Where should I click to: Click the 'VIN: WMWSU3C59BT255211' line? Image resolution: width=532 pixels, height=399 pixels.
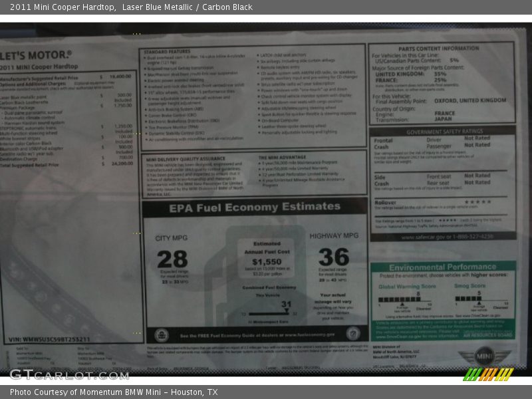click(49, 339)
